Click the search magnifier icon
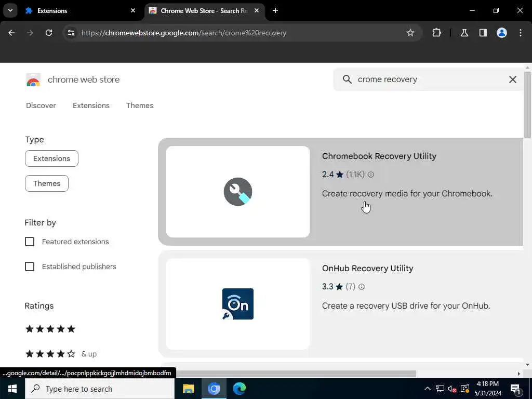Screen dimensions: 532x399 point(347,79)
